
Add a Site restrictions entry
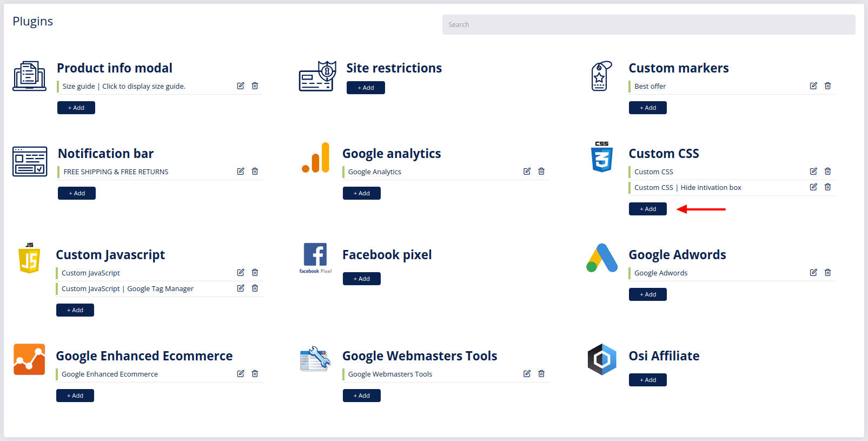click(x=366, y=88)
